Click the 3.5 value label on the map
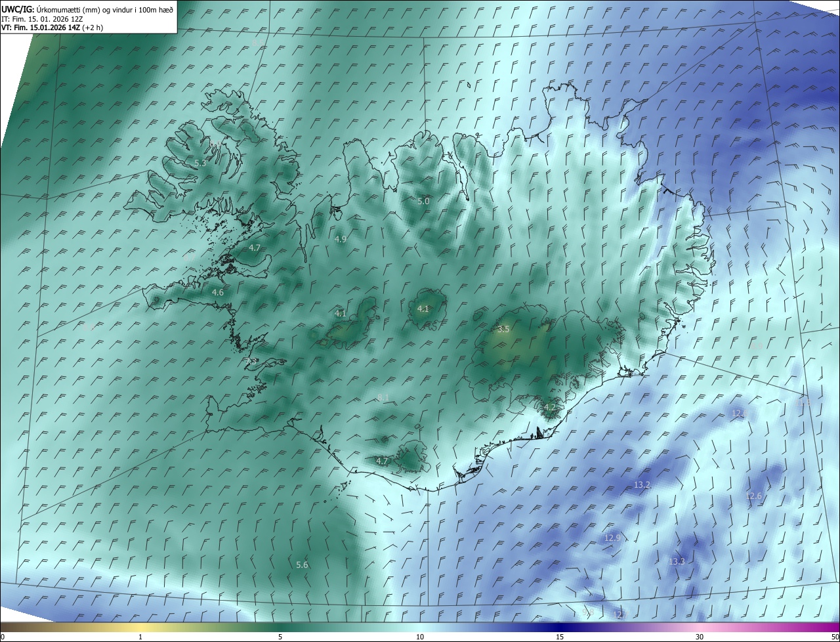The width and height of the screenshot is (840, 642). [503, 329]
